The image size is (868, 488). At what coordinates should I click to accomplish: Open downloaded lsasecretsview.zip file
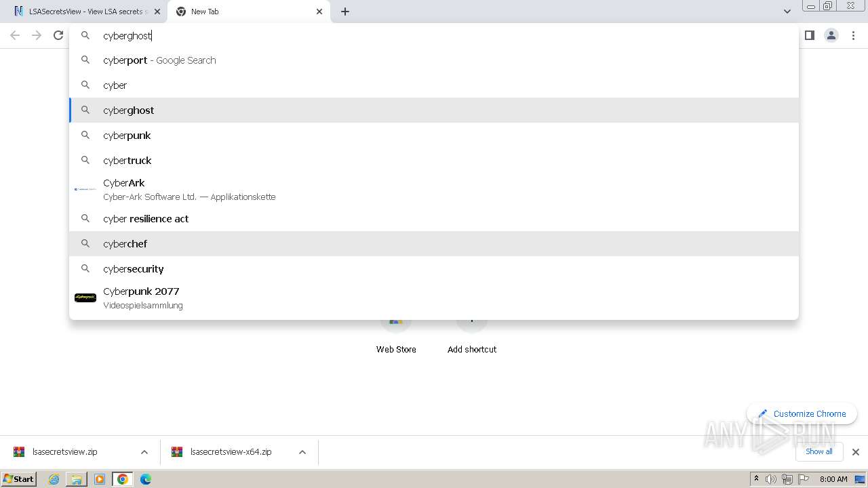(65, 452)
